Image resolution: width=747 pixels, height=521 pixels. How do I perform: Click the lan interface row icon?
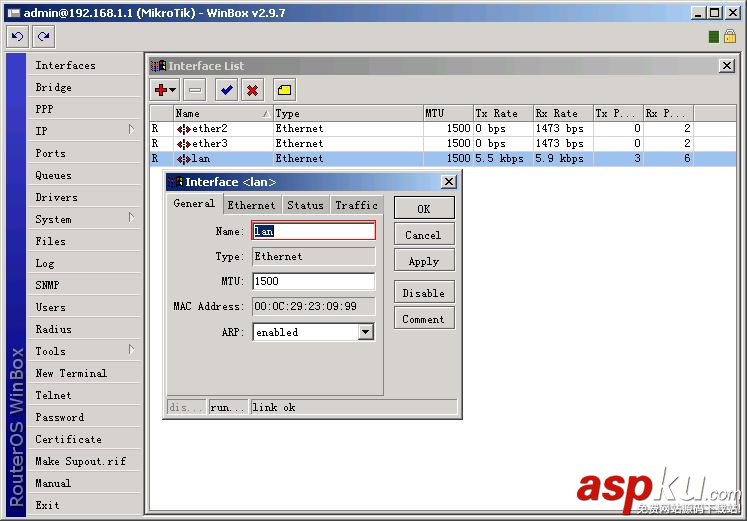[x=183, y=159]
